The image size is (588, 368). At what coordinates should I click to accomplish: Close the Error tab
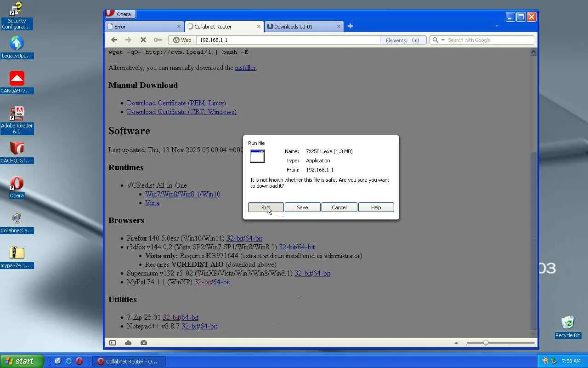[179, 27]
